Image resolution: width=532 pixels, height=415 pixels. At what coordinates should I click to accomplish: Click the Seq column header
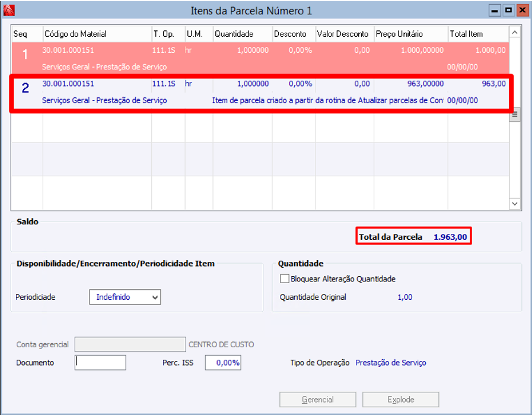(27, 34)
